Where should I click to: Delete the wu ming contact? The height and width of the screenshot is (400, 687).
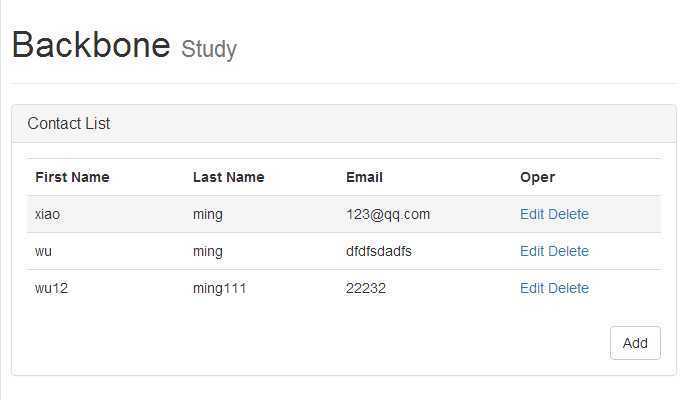pos(568,251)
